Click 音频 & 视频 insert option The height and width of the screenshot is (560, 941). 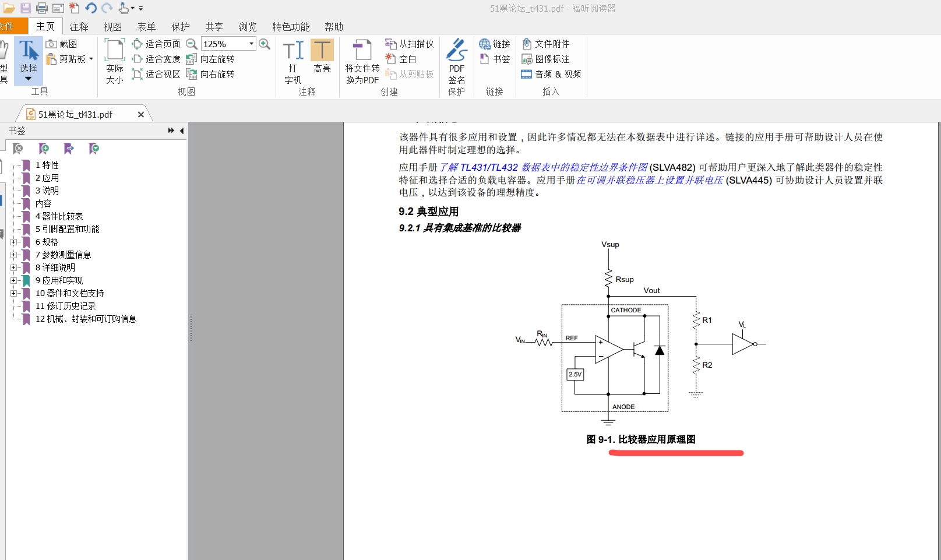551,74
